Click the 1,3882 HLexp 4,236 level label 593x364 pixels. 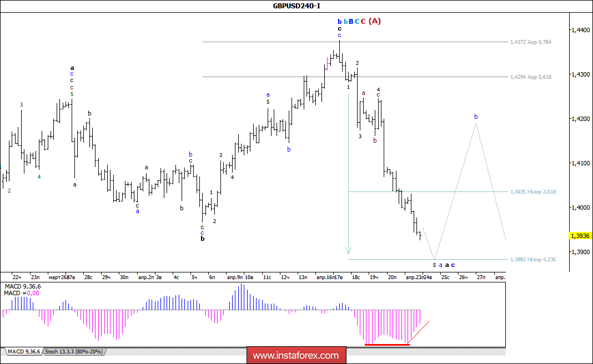click(533, 259)
